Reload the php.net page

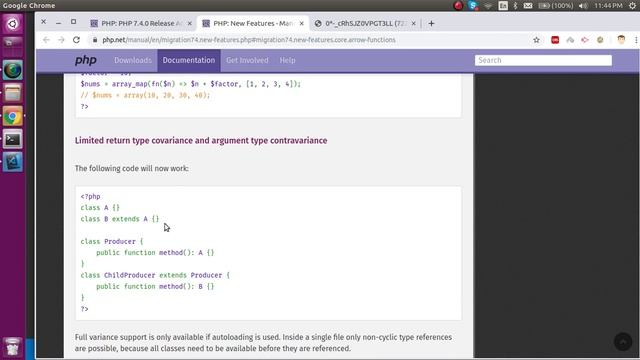click(76, 40)
